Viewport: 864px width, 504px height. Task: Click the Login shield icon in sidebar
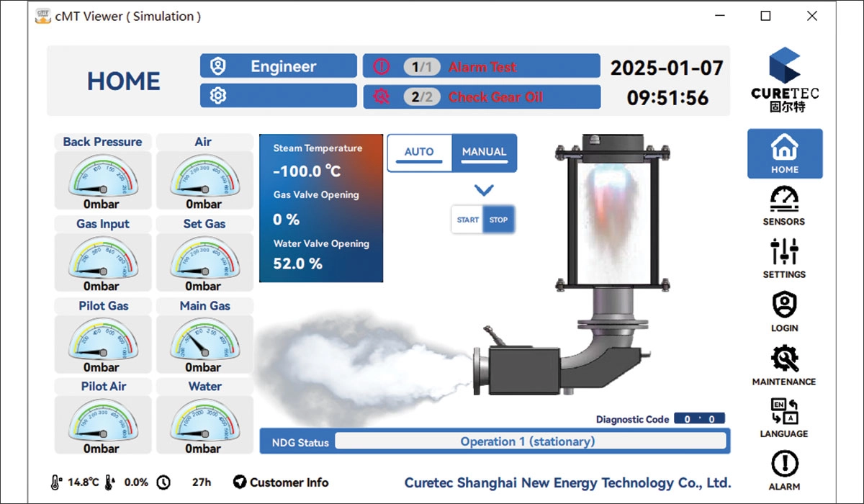coord(784,305)
